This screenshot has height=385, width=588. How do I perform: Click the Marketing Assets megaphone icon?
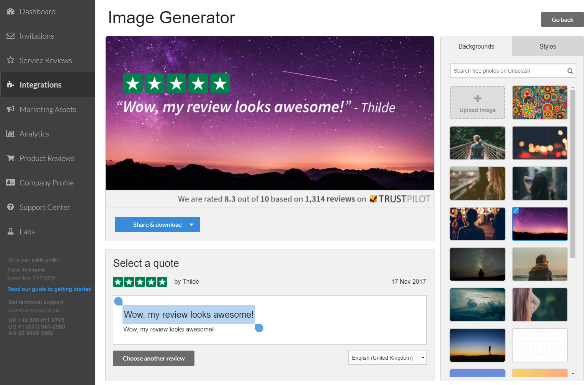(11, 109)
